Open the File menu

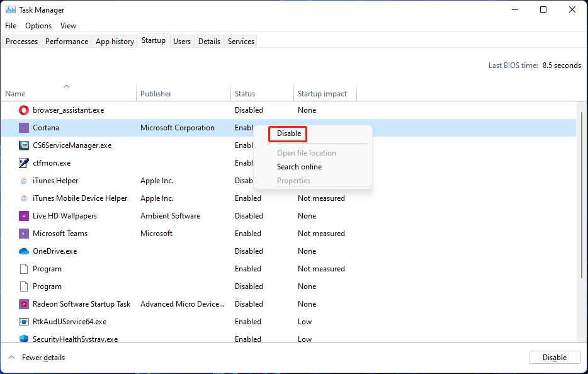(x=11, y=26)
